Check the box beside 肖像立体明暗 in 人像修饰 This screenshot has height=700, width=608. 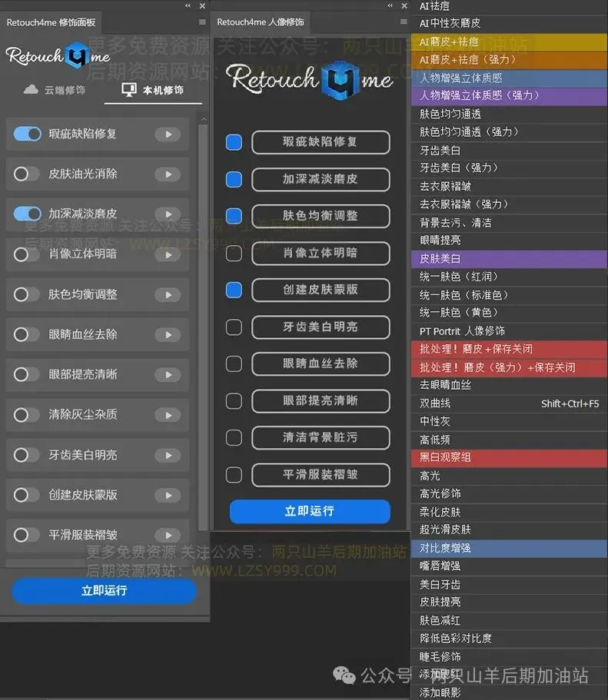pos(234,253)
